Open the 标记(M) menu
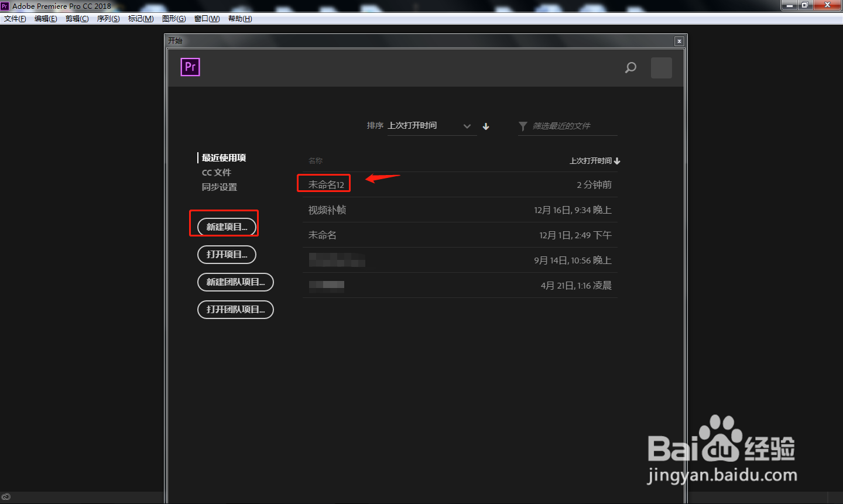843x504 pixels. (x=141, y=19)
